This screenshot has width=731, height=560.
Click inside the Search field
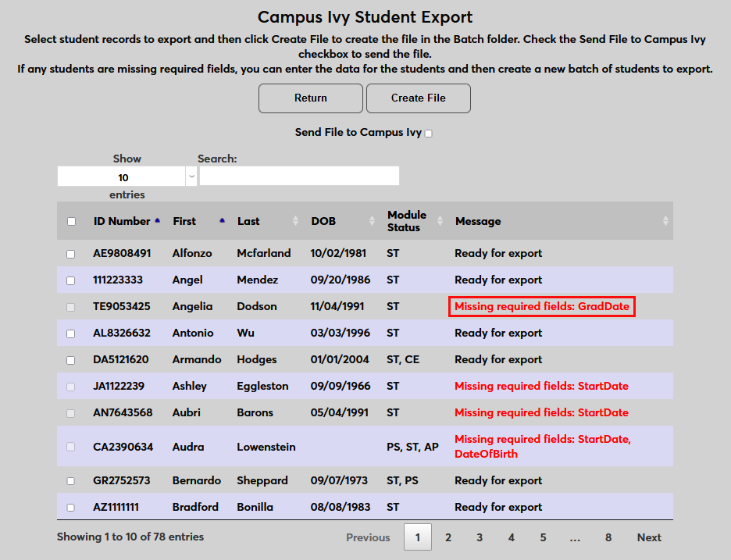(299, 176)
